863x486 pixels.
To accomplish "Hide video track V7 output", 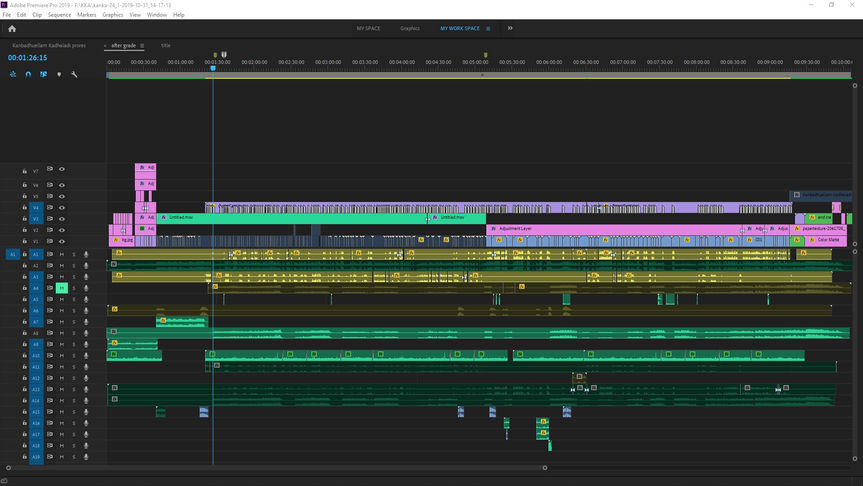I will click(62, 169).
